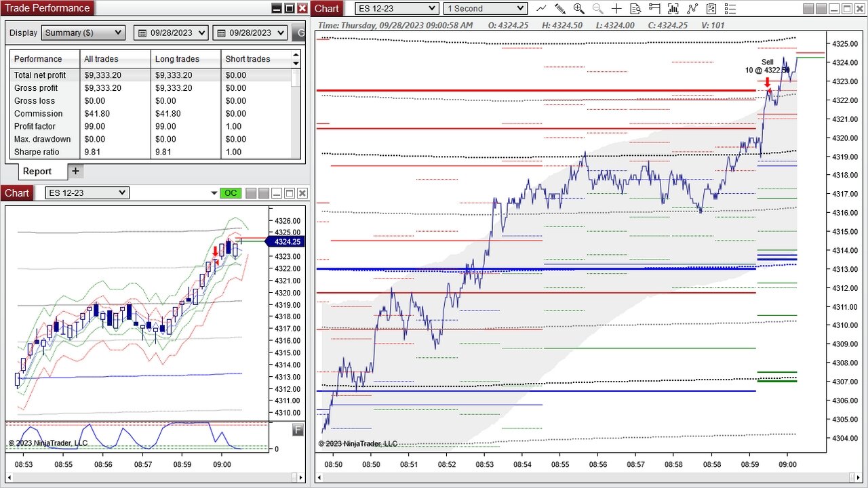Select the Commission row label
This screenshot has width=868, height=488.
[38, 114]
